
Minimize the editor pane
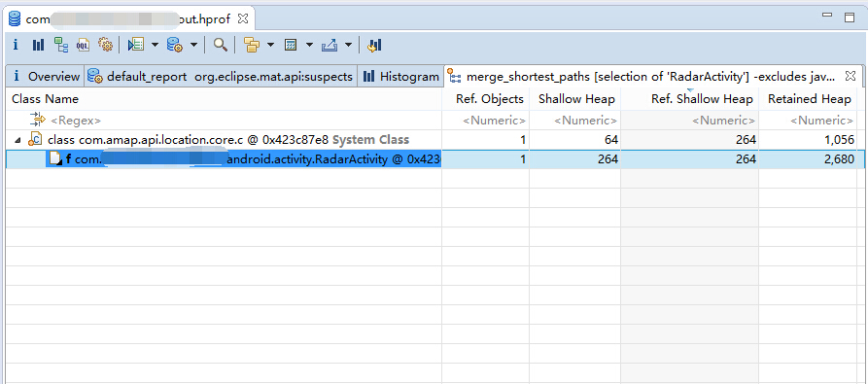coord(827,16)
